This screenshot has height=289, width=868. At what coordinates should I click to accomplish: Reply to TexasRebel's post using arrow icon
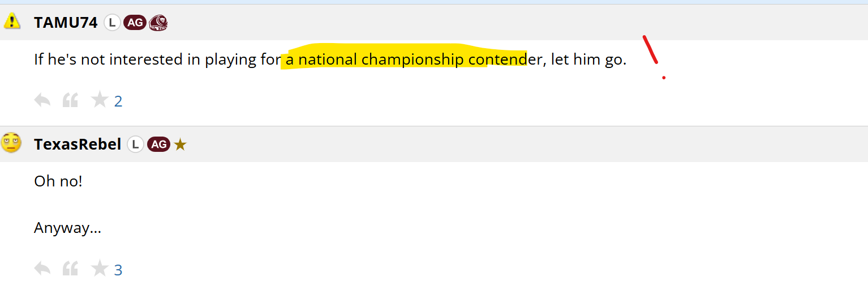pyautogui.click(x=42, y=269)
